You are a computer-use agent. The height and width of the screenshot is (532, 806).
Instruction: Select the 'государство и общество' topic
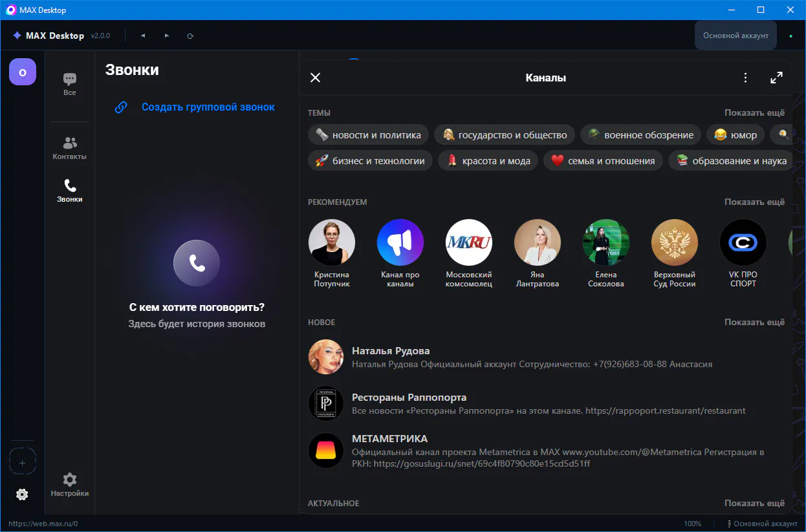pyautogui.click(x=505, y=135)
